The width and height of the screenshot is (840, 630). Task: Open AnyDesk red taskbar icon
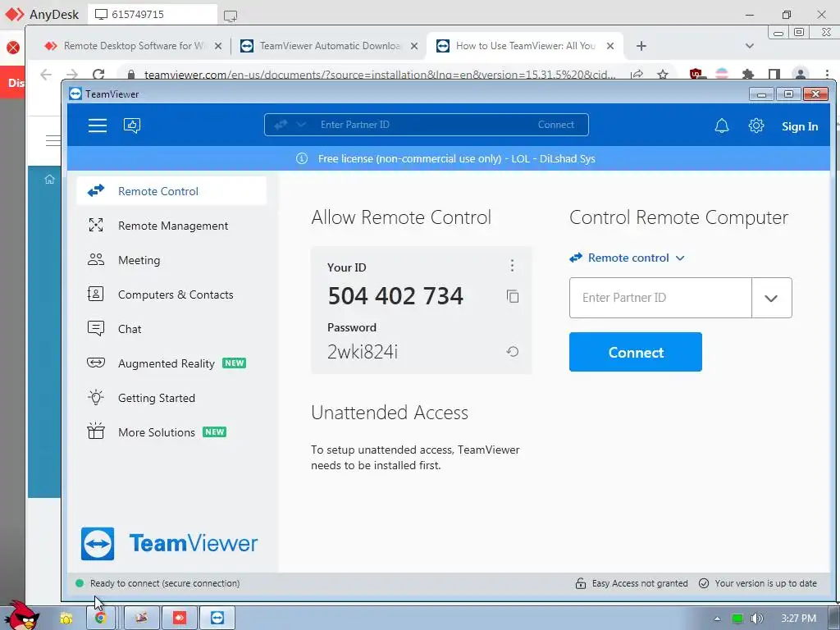pyautogui.click(x=180, y=619)
